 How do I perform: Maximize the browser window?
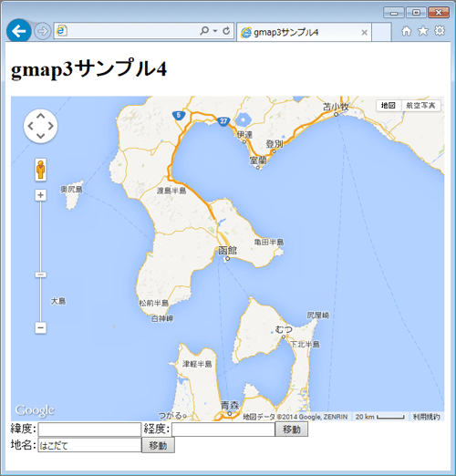pyautogui.click(x=416, y=13)
